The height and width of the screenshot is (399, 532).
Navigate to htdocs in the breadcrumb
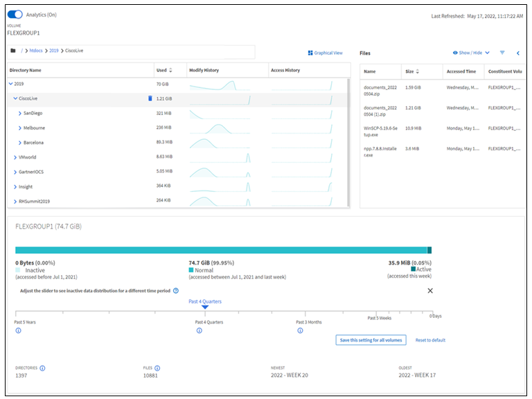36,51
